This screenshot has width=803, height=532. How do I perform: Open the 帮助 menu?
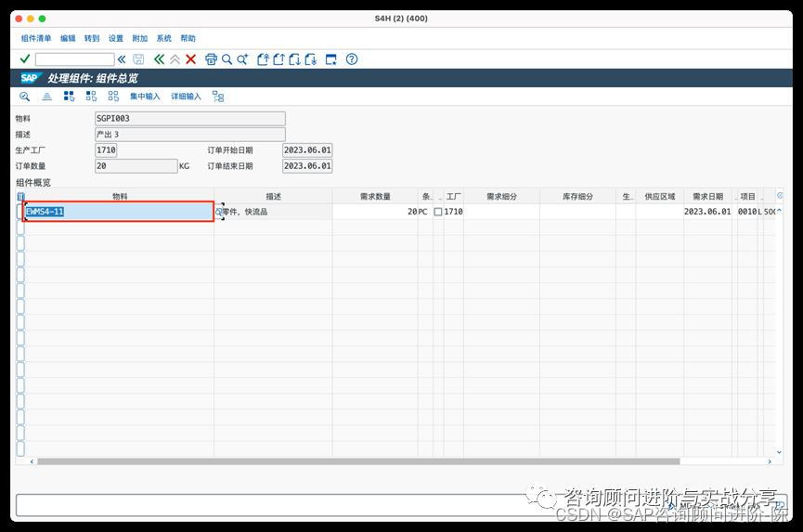pos(188,38)
